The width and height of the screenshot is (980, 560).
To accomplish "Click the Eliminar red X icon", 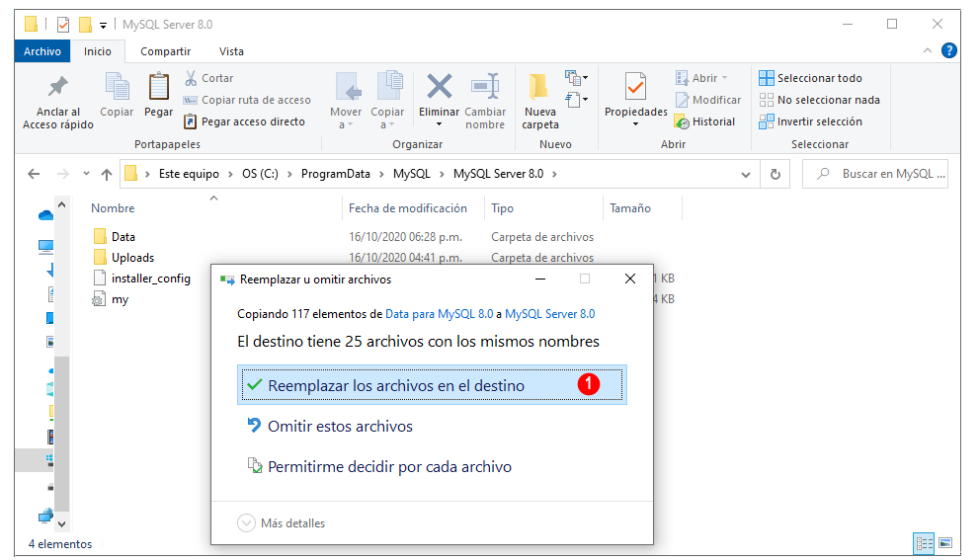I will 440,87.
